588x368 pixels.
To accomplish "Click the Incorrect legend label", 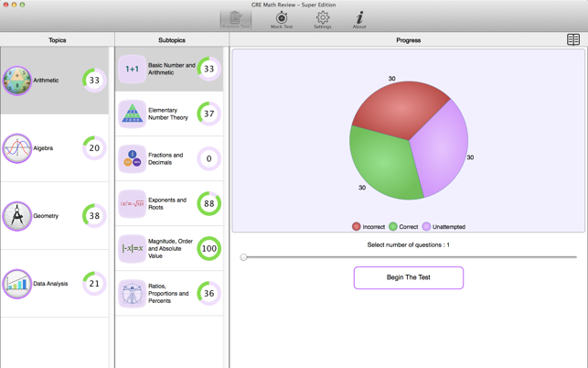I will (x=373, y=227).
